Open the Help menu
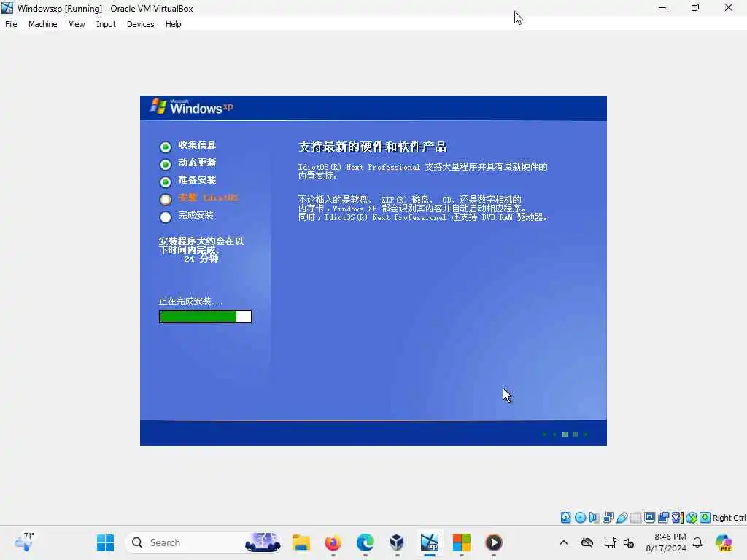 173,24
